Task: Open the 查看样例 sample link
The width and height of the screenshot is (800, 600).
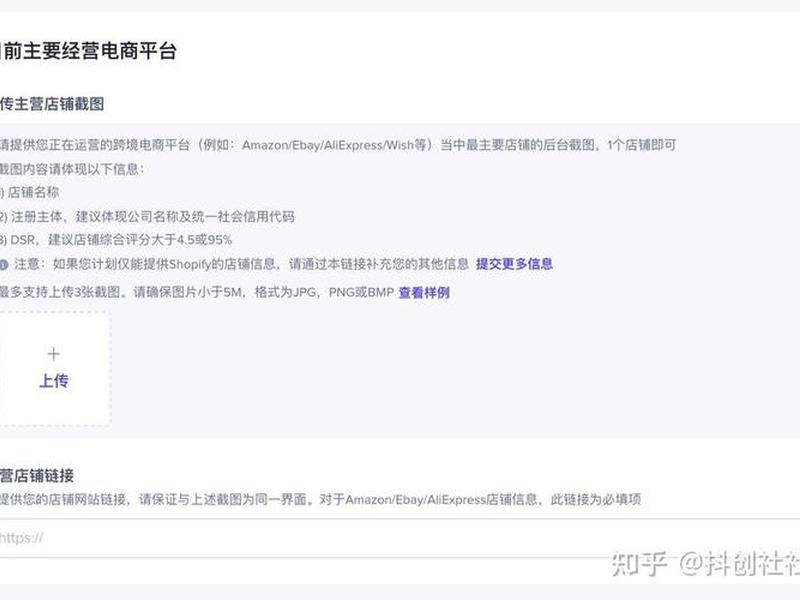Action: (424, 292)
